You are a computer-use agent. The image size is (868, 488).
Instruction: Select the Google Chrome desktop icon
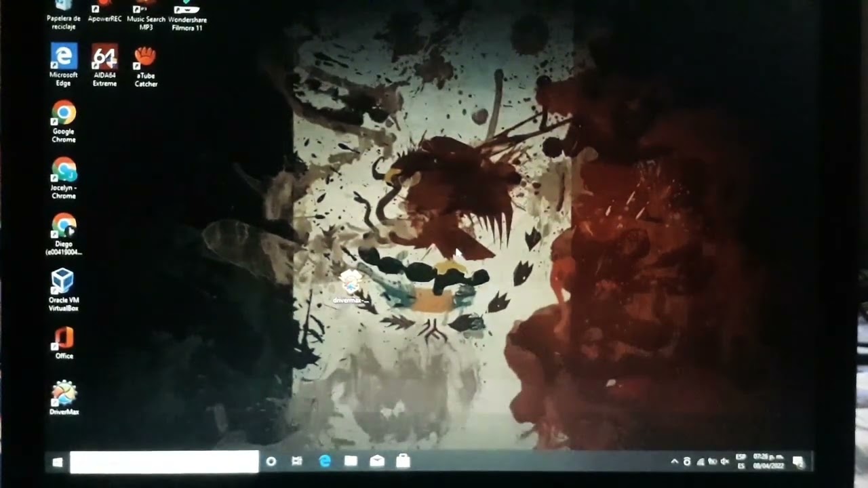pos(64,122)
